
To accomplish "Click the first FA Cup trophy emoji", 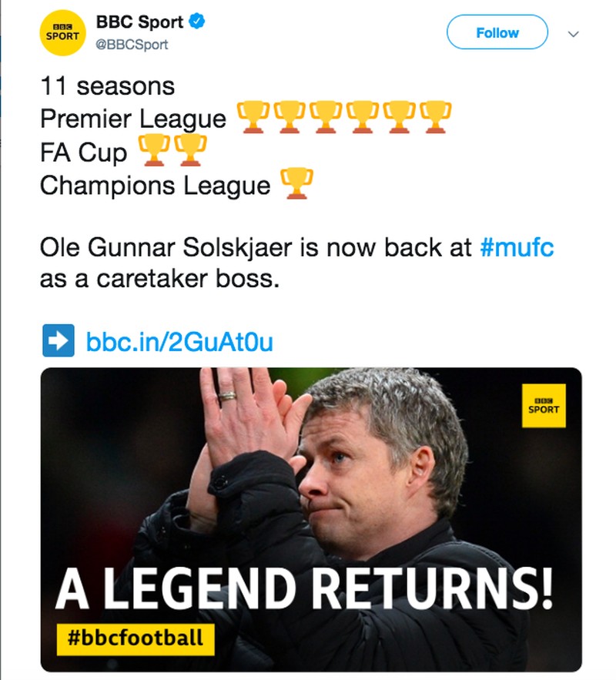I will tap(154, 150).
